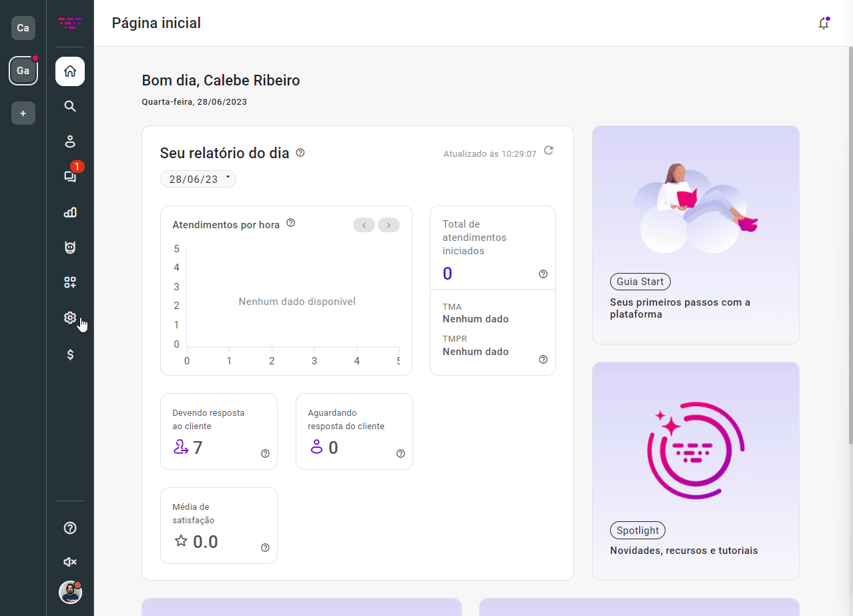Viewport: 853px width, 616px height.
Task: Open the Spotlight card image
Action: (695, 450)
